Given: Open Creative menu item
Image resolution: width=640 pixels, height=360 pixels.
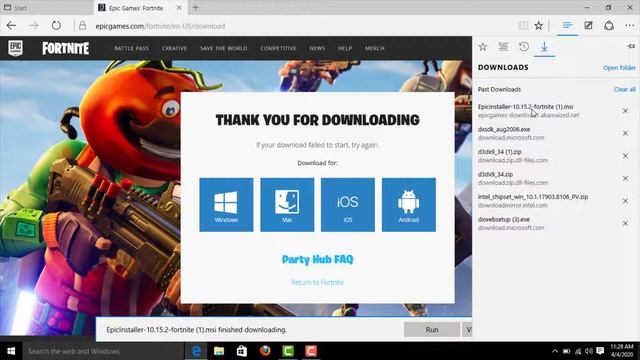Looking at the screenshot, I should coord(174,48).
